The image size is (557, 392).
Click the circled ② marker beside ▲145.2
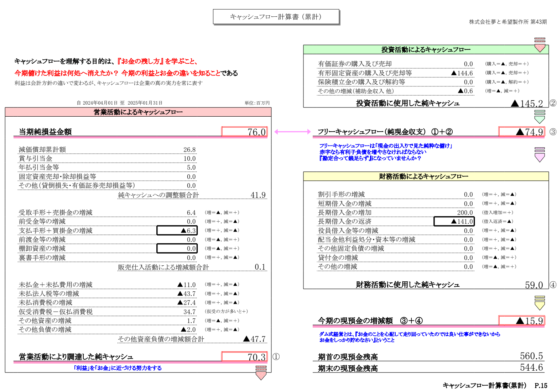(x=552, y=104)
